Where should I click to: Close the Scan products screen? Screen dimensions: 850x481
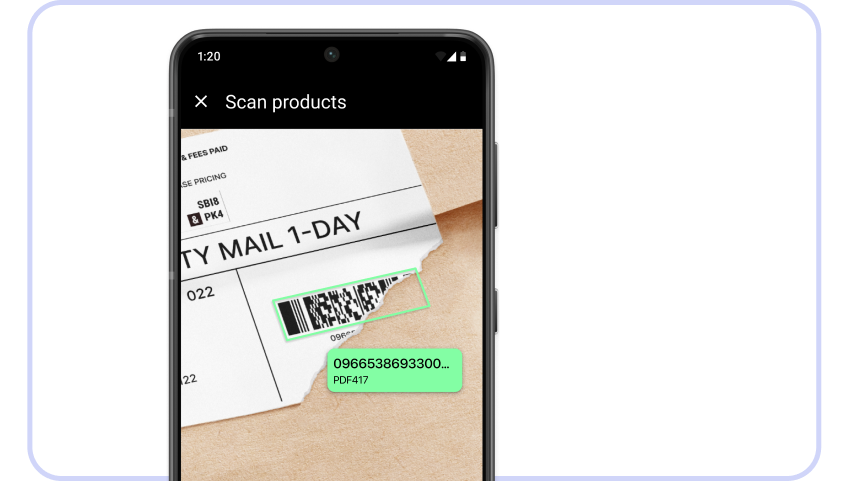click(201, 101)
